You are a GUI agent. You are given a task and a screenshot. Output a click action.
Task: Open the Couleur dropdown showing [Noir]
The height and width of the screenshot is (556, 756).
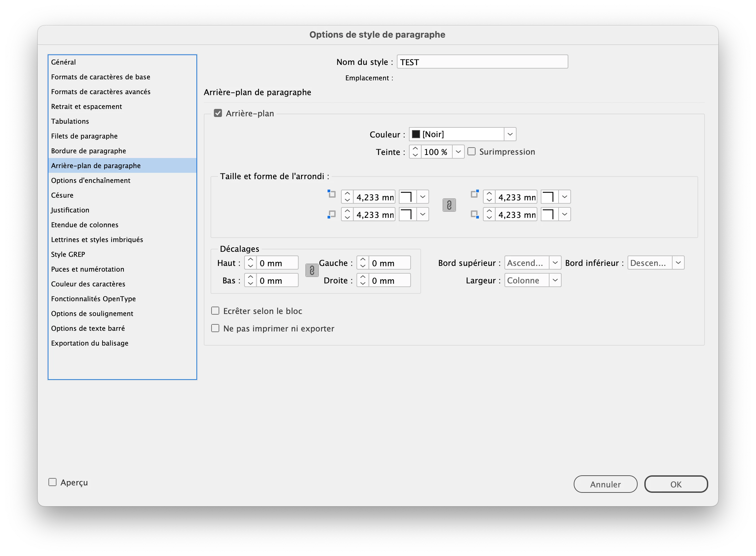[x=509, y=134]
